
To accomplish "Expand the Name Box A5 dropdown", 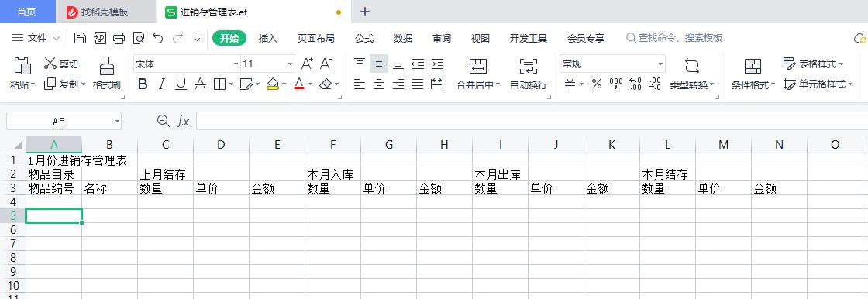I will 117,121.
